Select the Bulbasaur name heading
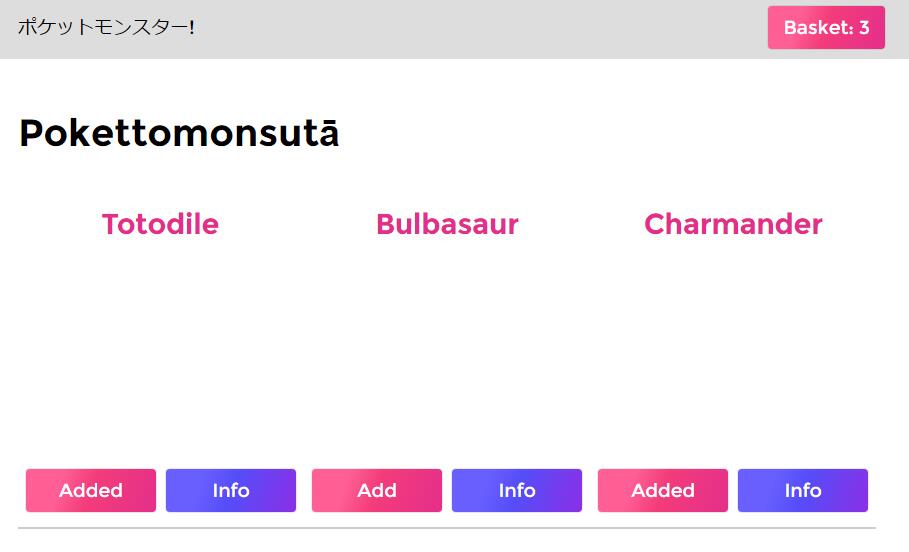The width and height of the screenshot is (909, 552). click(447, 224)
